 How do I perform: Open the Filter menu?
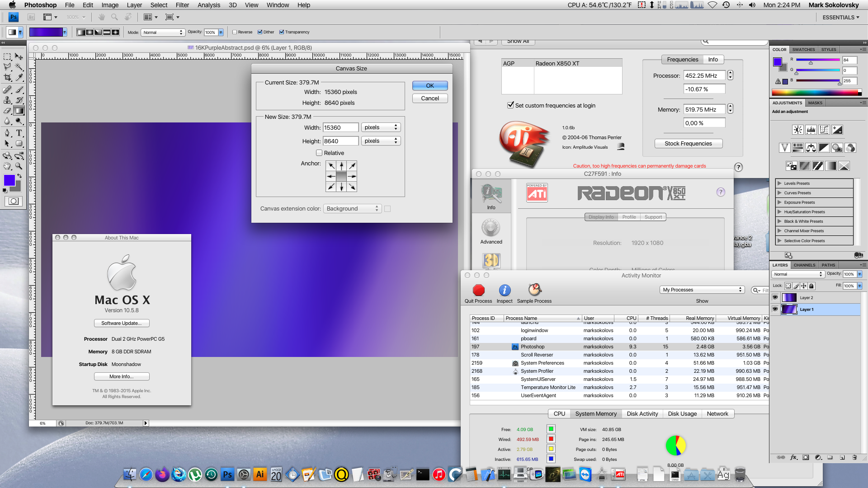(x=182, y=5)
